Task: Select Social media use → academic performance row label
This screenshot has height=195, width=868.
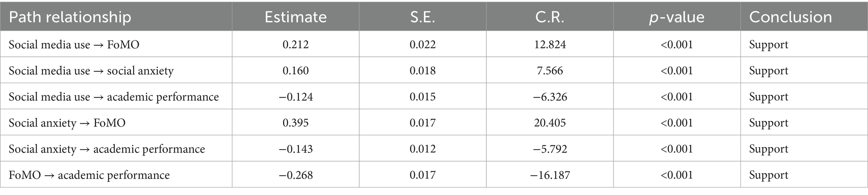Action: (114, 97)
